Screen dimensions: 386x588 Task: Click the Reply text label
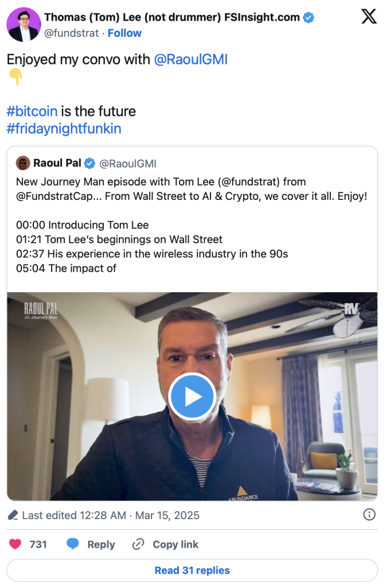click(x=101, y=544)
